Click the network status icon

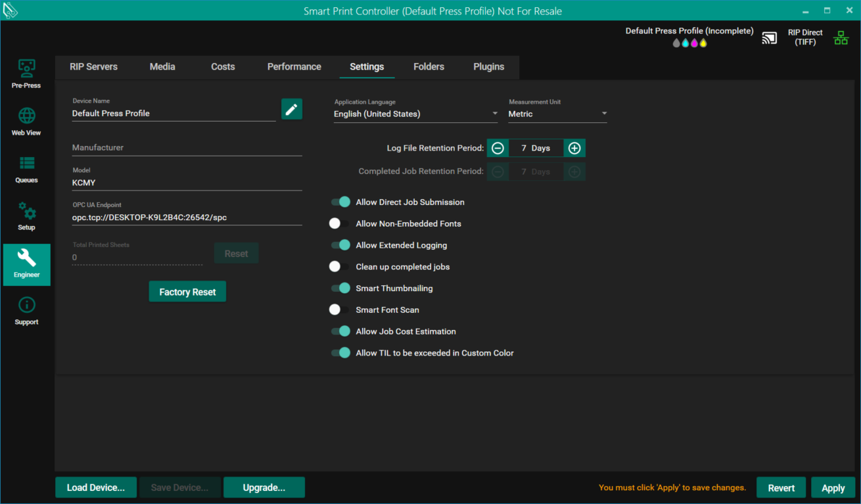[841, 38]
